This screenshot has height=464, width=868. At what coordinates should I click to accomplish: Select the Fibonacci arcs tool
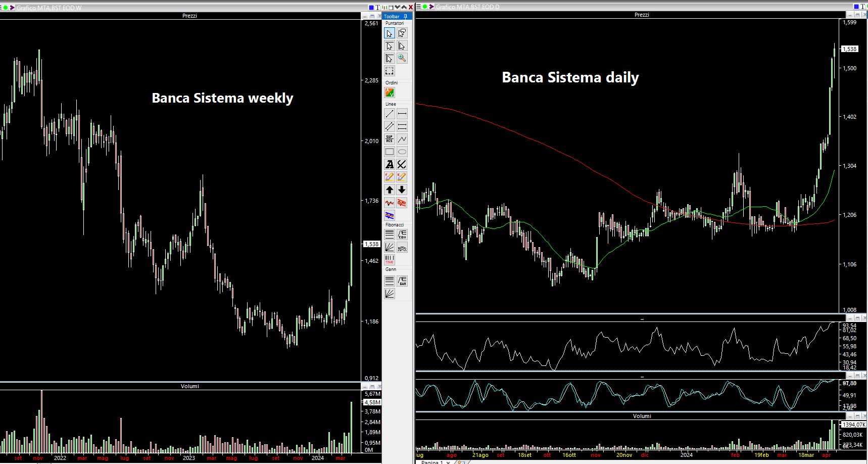[402, 247]
